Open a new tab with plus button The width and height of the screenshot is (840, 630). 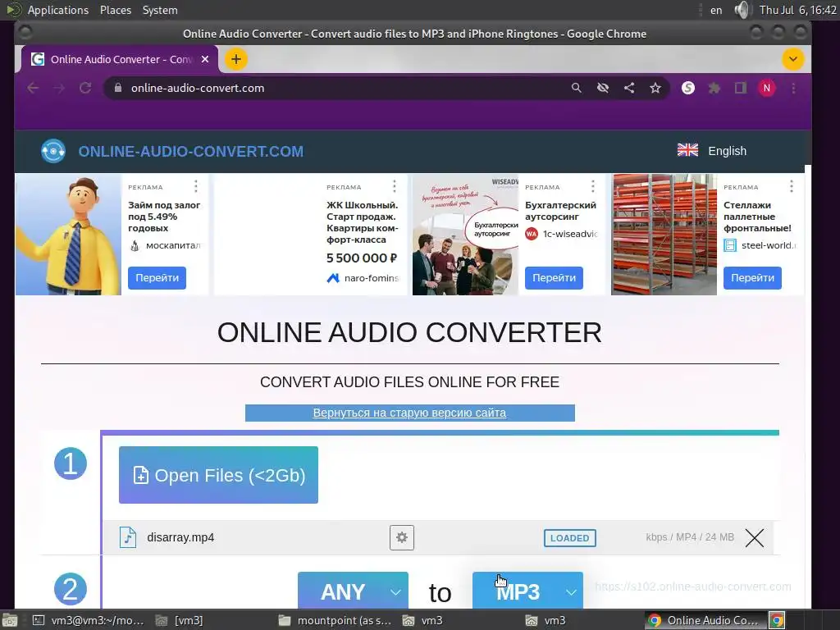(235, 59)
